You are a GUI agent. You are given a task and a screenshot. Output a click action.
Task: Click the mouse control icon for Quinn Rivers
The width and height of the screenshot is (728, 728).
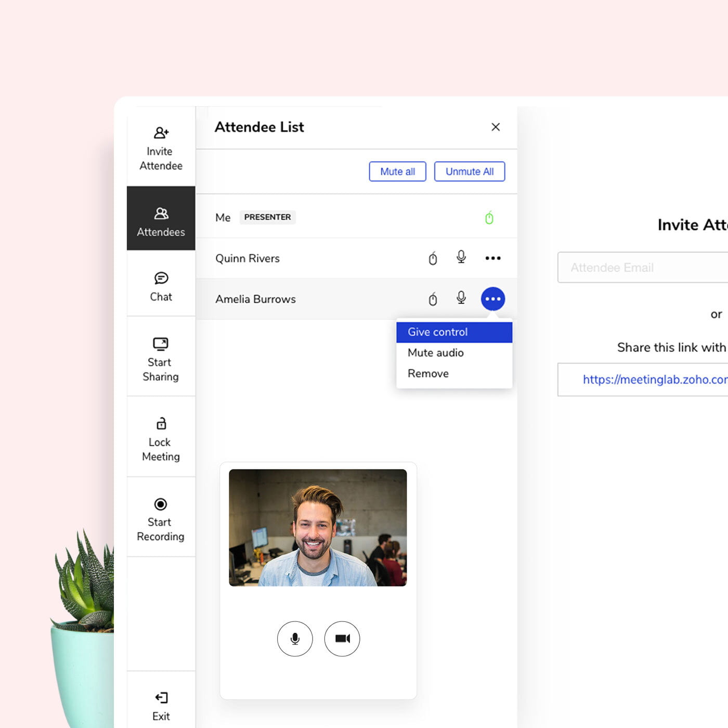coord(433,258)
